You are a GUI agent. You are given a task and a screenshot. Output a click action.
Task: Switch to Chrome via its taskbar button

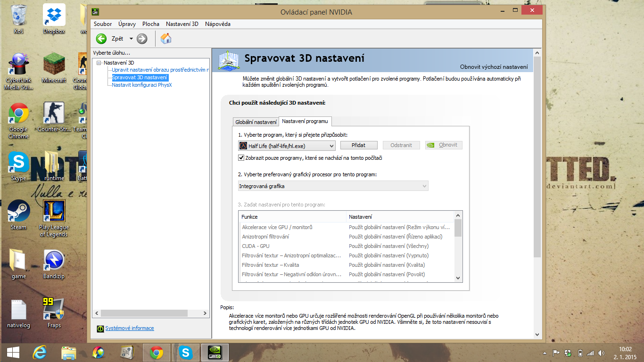tap(156, 352)
